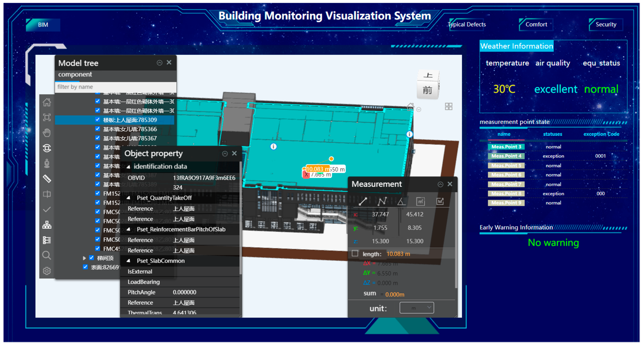Uncheck the 梯间顶 checkbox
Screen dimensions: 644x348
(91, 258)
